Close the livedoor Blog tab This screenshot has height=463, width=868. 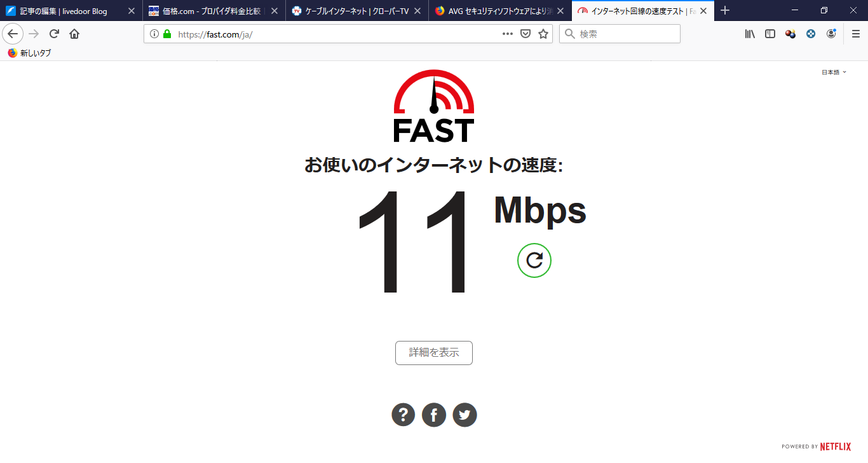[132, 11]
